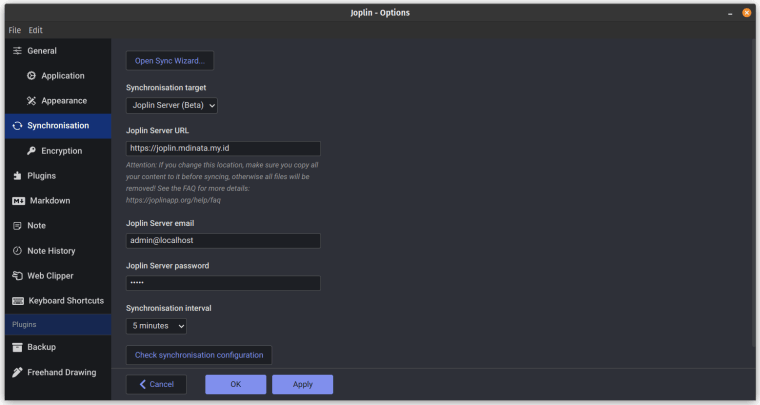Image resolution: width=760 pixels, height=405 pixels.
Task: Open Keyboard Shortcuts settings
Action: 58,301
